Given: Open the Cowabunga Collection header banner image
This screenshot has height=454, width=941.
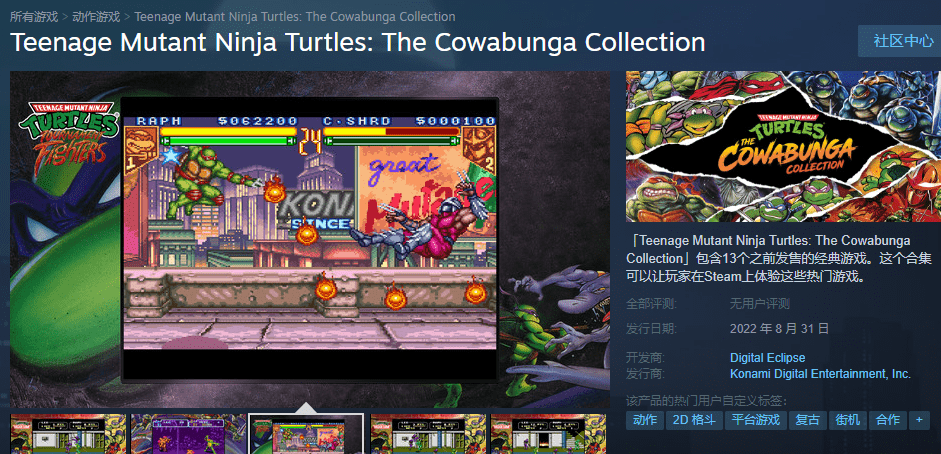Looking at the screenshot, I should tap(783, 146).
